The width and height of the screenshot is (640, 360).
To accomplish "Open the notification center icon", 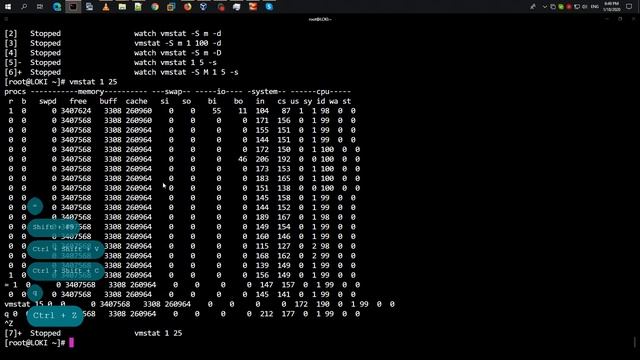I will coord(629,7).
